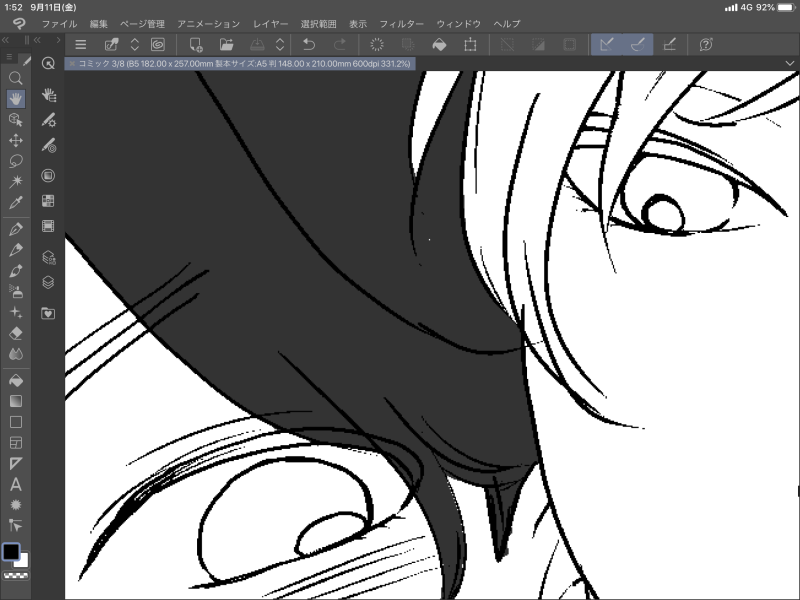
Task: Select the Airbrush tool
Action: (x=16, y=291)
